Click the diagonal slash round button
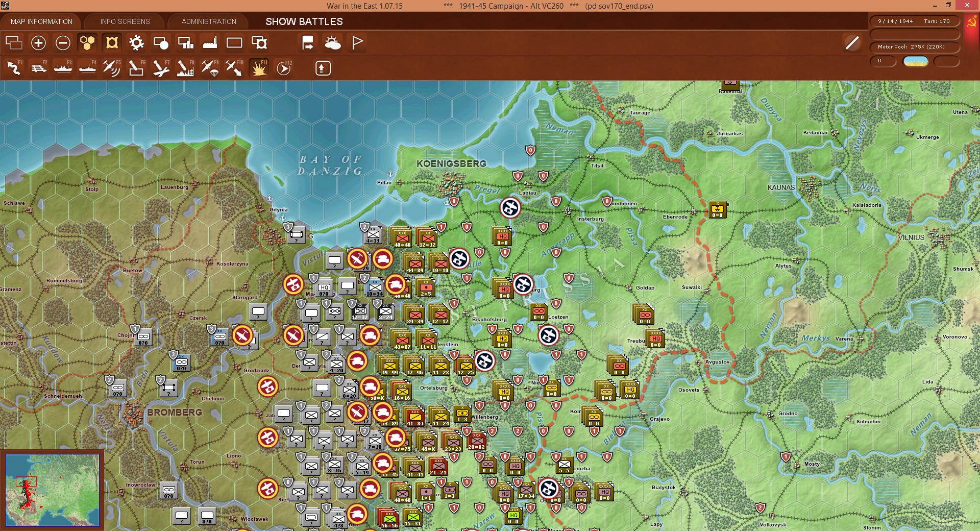Viewport: 980px width, 531px height. click(852, 43)
